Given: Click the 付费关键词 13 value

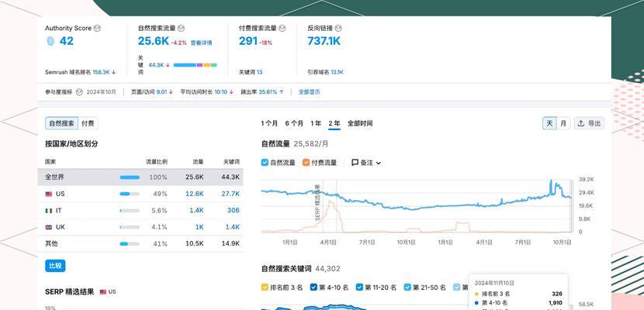Looking at the screenshot, I should (x=260, y=72).
